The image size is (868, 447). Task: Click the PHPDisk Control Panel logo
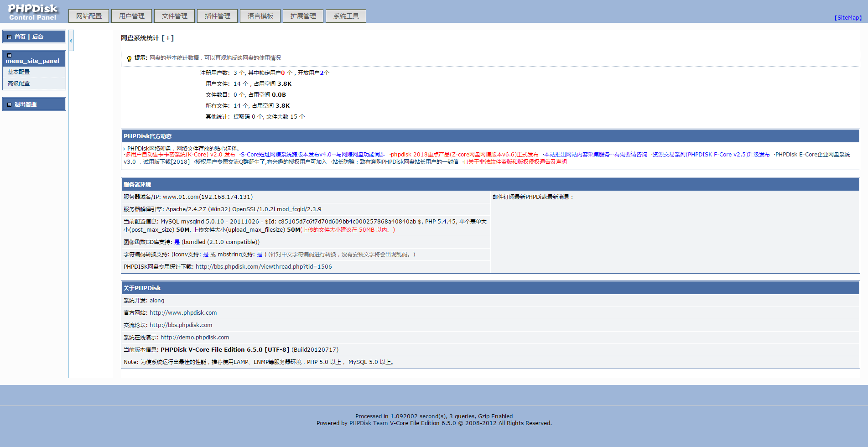click(33, 12)
